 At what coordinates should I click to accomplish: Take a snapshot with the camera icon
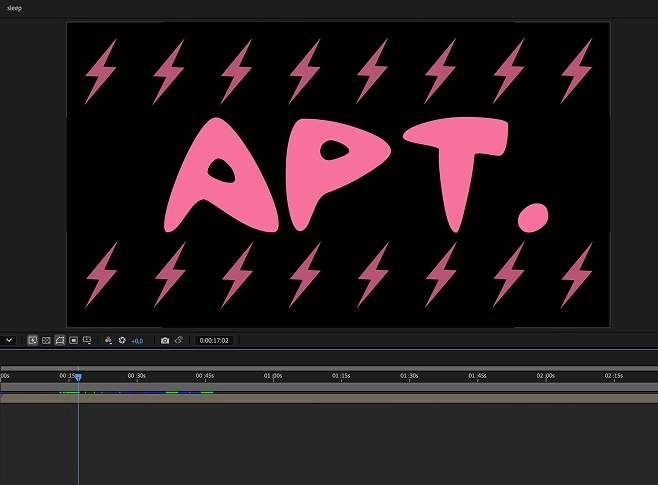[165, 340]
